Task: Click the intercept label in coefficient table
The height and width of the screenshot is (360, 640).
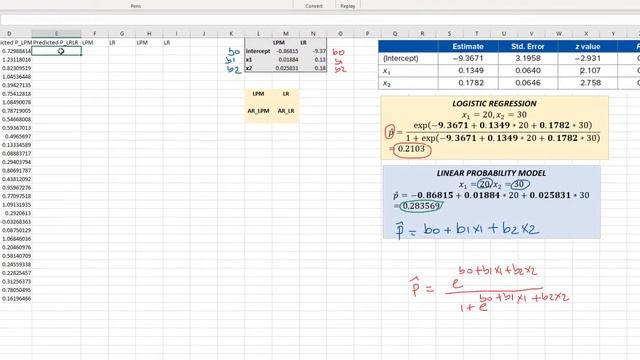Action: pos(258,51)
